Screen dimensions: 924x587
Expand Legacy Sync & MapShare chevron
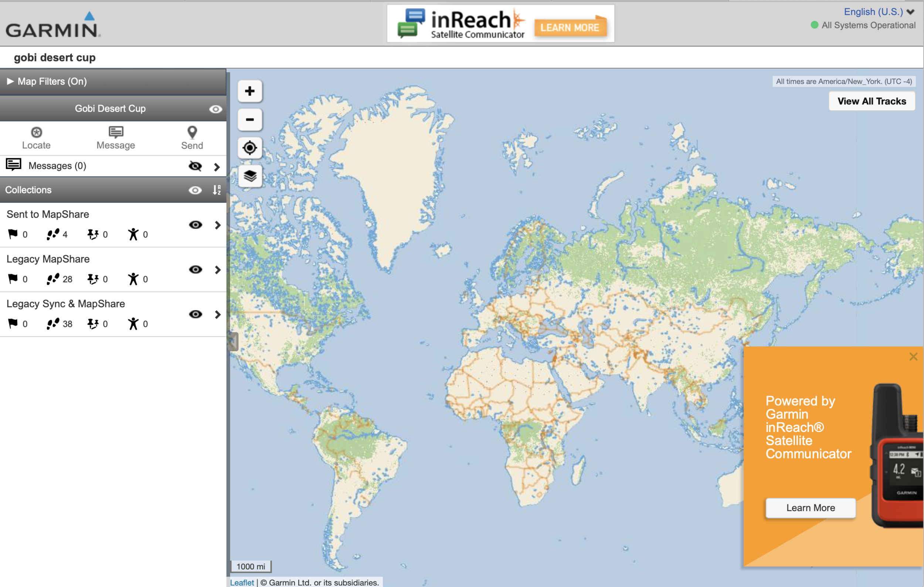218,315
